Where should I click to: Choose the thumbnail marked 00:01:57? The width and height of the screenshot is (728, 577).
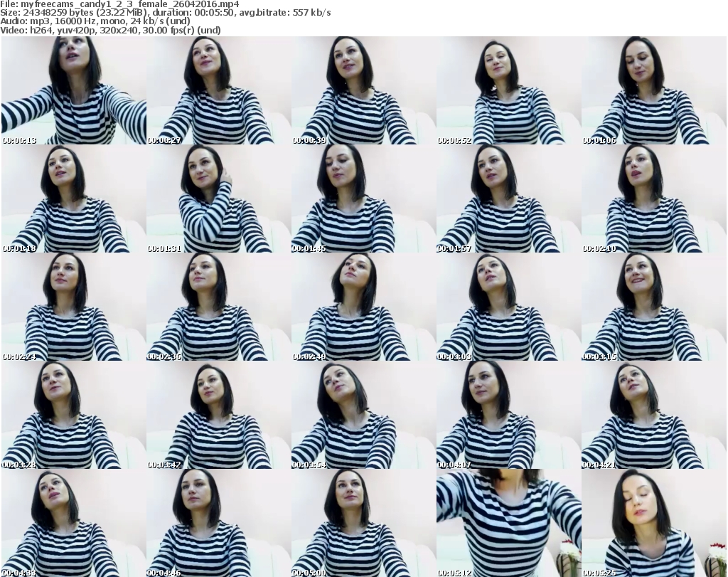tap(509, 198)
